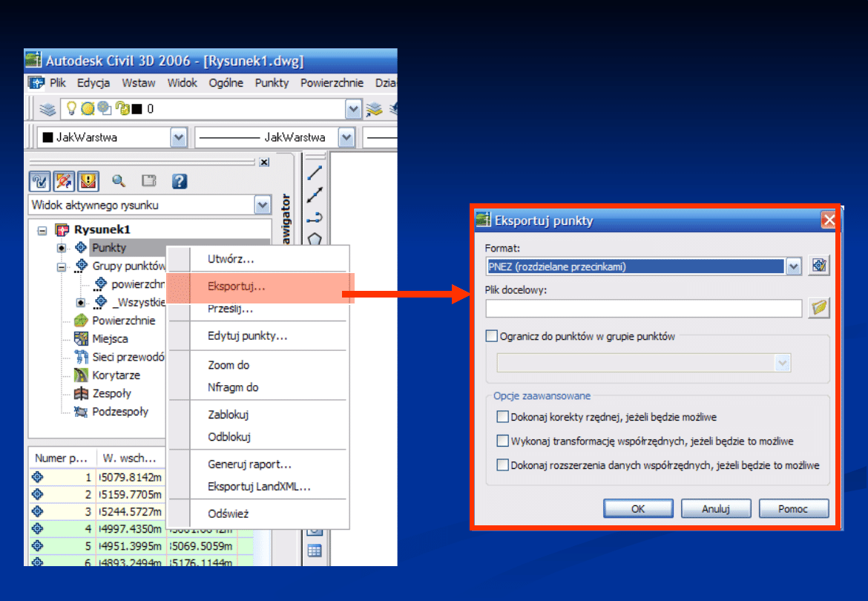Click the first Toolspace toggle icon

(x=40, y=181)
